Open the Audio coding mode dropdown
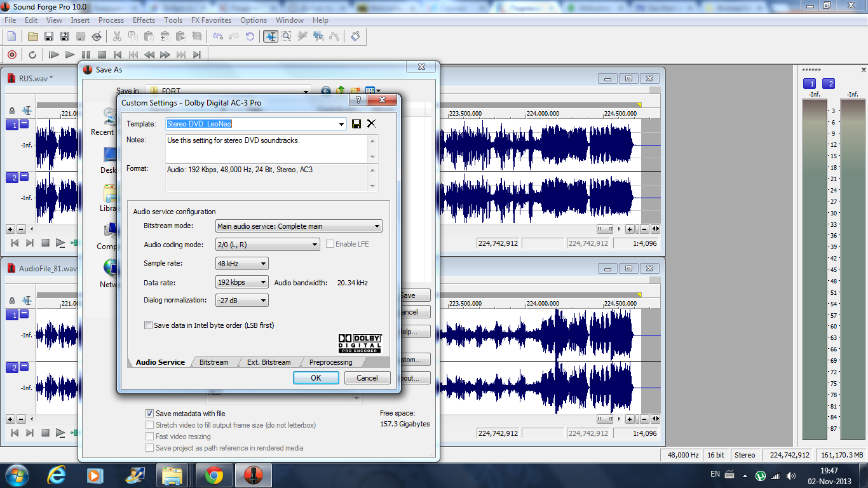Viewport: 868px width, 488px height. 315,245
